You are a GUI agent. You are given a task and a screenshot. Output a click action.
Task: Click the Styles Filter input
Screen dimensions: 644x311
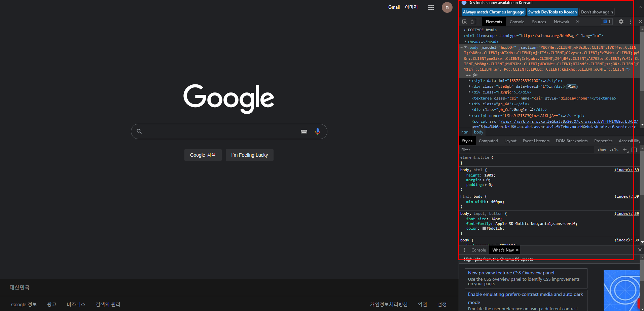click(527, 150)
